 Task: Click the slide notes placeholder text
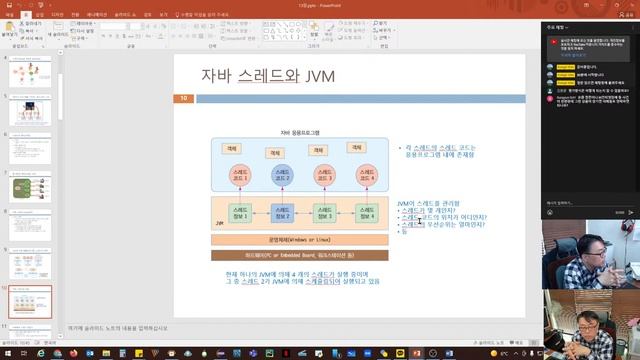click(118, 328)
